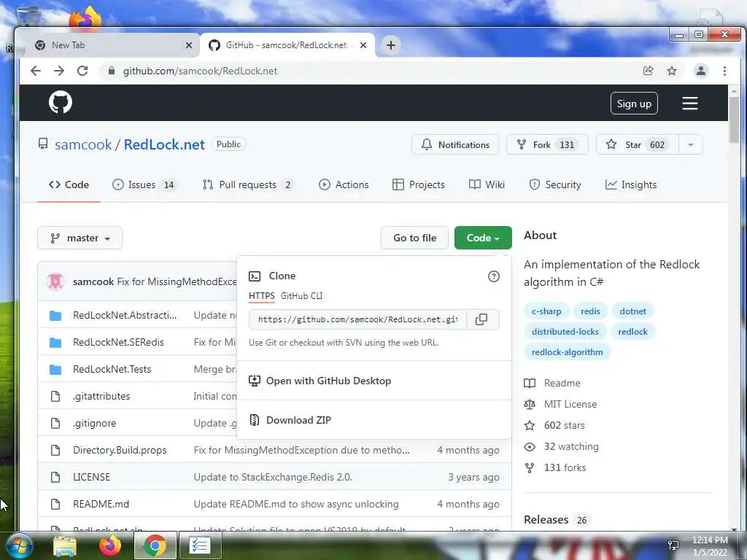Switch to the New Tab browser tab
Screen dimensions: 747x560
coord(112,45)
